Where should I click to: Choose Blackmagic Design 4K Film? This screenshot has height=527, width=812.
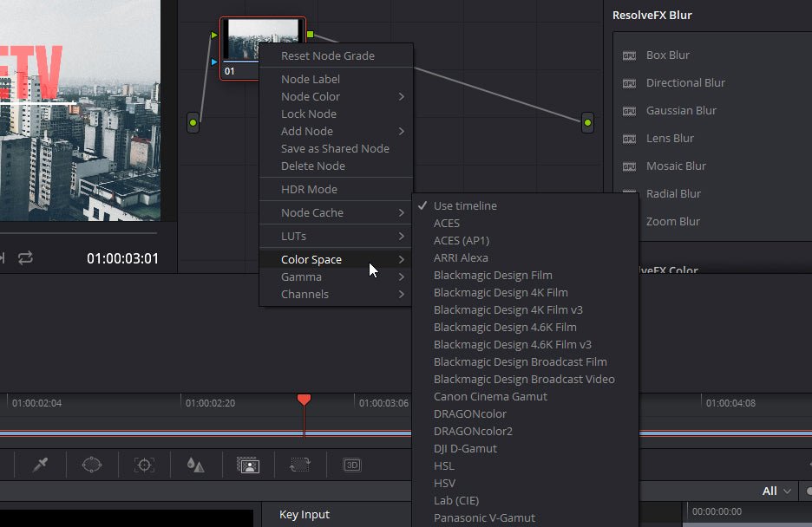[x=525, y=292]
